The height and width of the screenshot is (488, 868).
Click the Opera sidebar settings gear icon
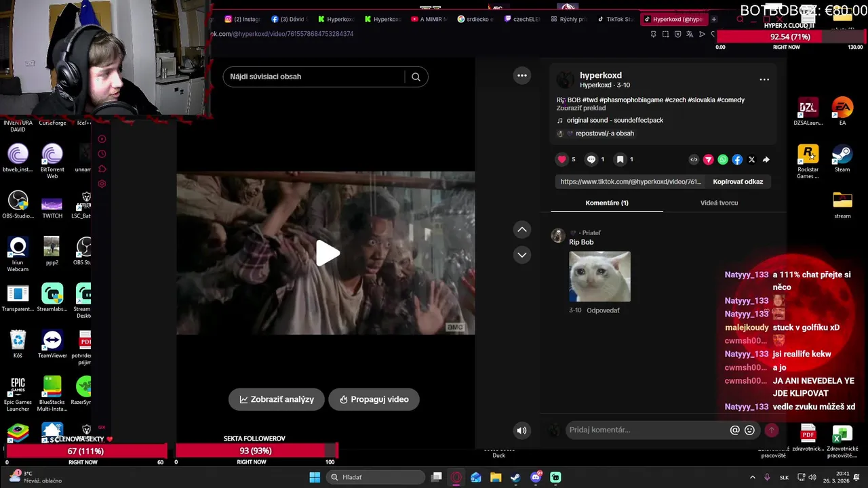102,184
